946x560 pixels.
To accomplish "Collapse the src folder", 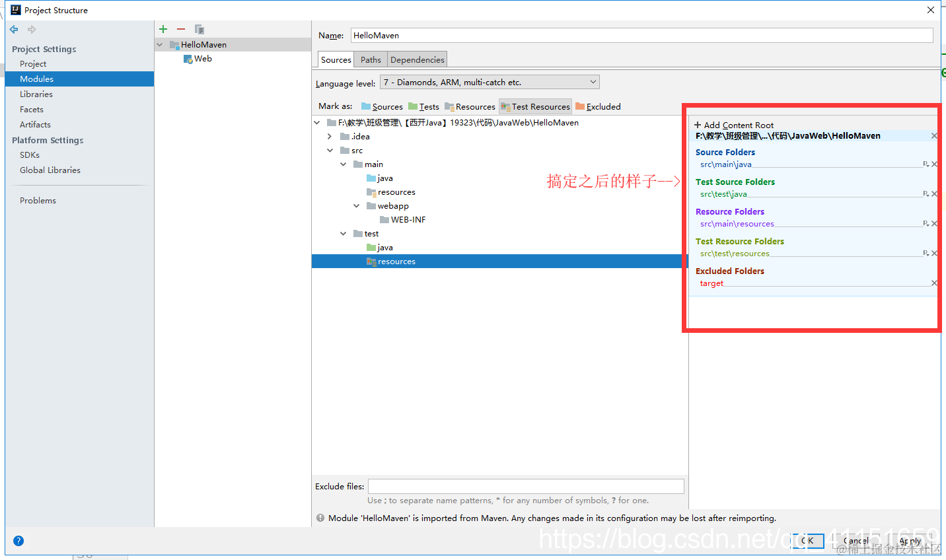I will click(330, 151).
